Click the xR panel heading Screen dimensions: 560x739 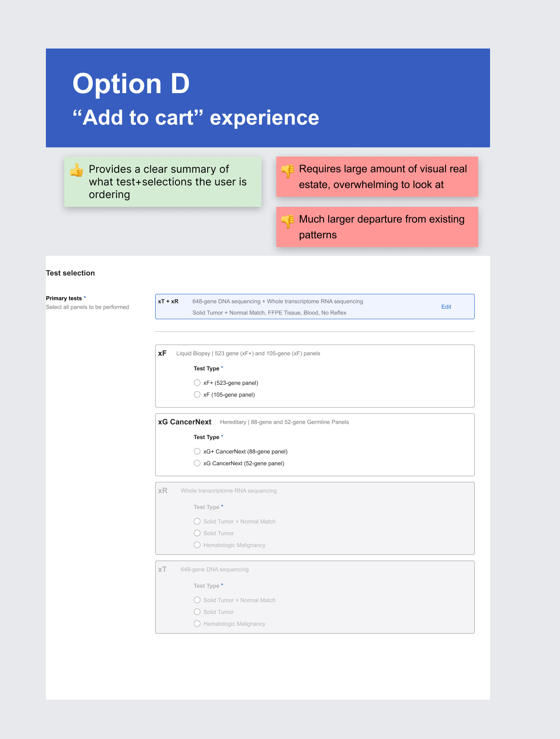[x=163, y=491]
